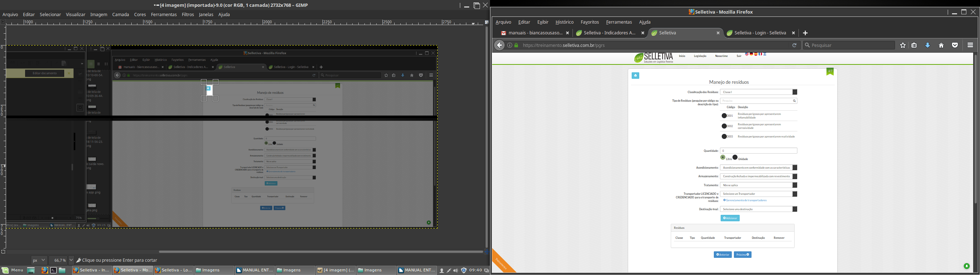980x275 pixels.
Task: Choose residue code D002 radio option
Action: [x=724, y=126]
